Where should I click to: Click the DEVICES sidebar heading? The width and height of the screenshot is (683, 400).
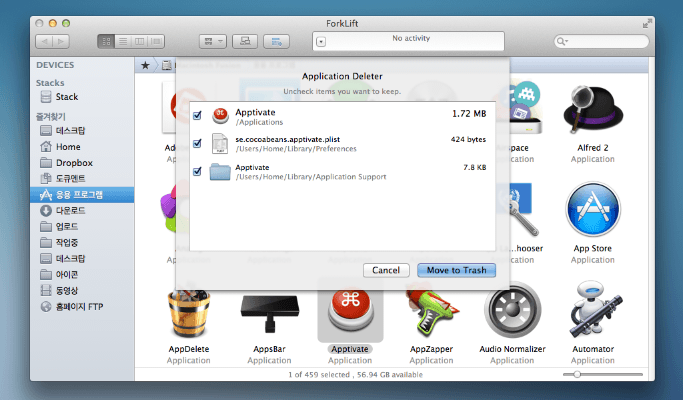pos(55,65)
